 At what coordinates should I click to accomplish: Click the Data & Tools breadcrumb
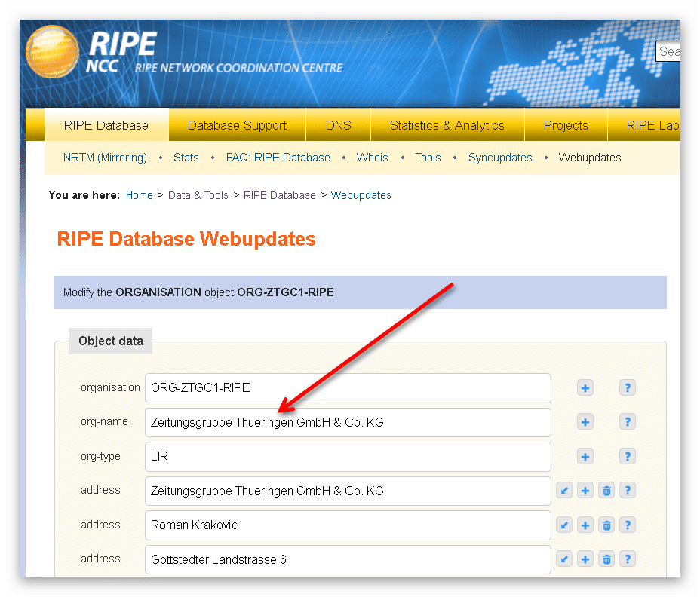(x=198, y=195)
